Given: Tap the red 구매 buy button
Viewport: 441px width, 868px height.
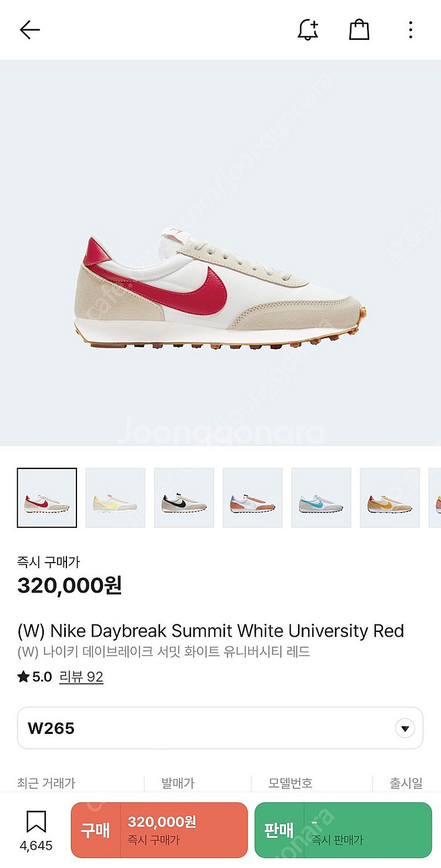Looking at the screenshot, I should 159,830.
